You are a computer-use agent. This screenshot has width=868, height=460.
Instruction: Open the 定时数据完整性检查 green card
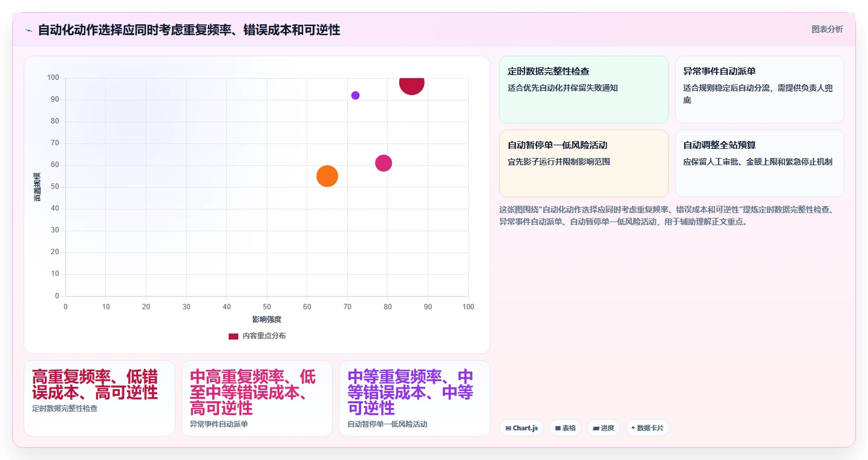(584, 90)
